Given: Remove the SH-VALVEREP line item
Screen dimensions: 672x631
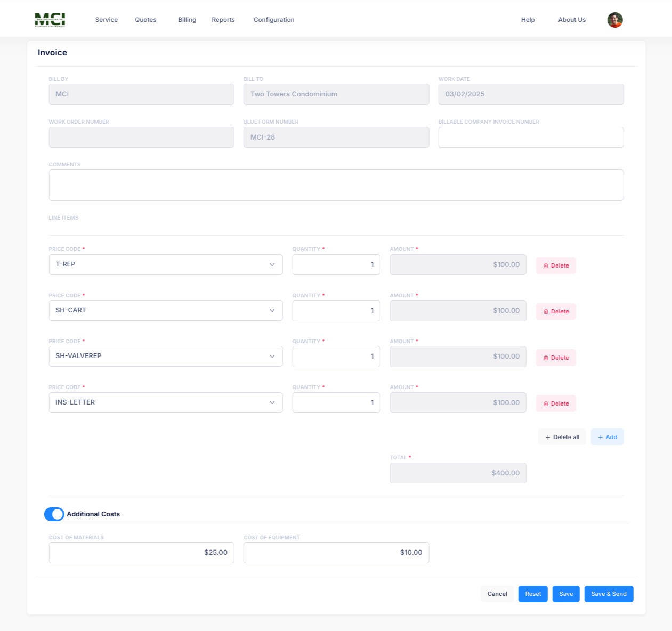Looking at the screenshot, I should (555, 358).
